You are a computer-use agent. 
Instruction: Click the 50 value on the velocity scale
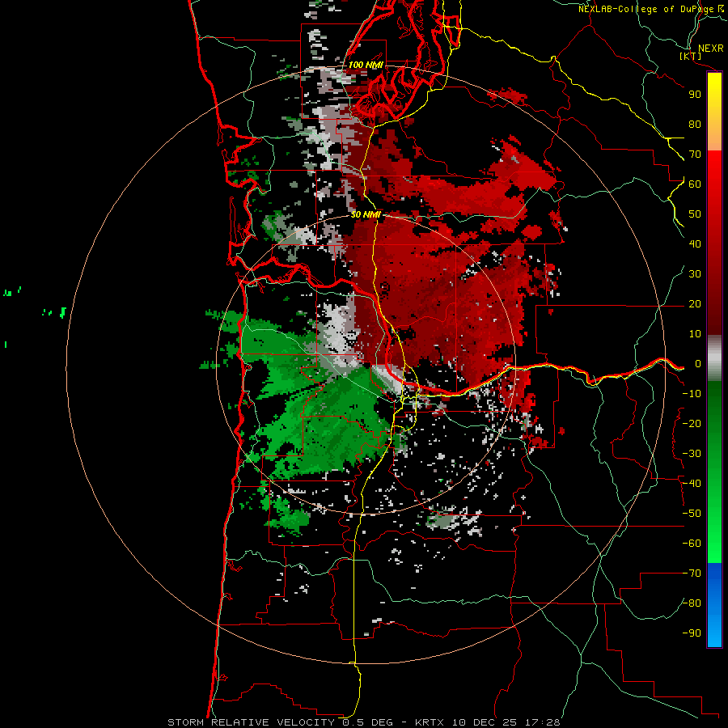[x=695, y=214]
